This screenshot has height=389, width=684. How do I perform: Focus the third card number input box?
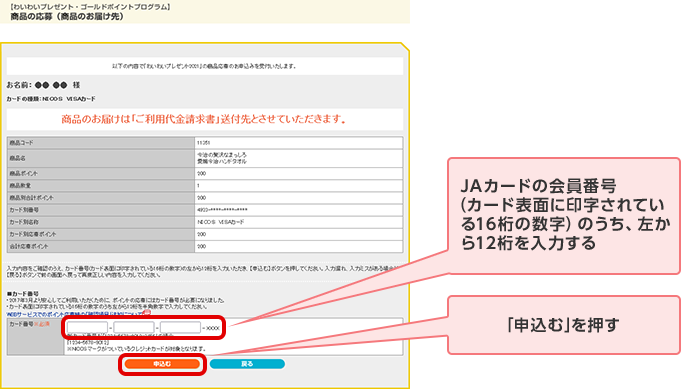(180, 328)
